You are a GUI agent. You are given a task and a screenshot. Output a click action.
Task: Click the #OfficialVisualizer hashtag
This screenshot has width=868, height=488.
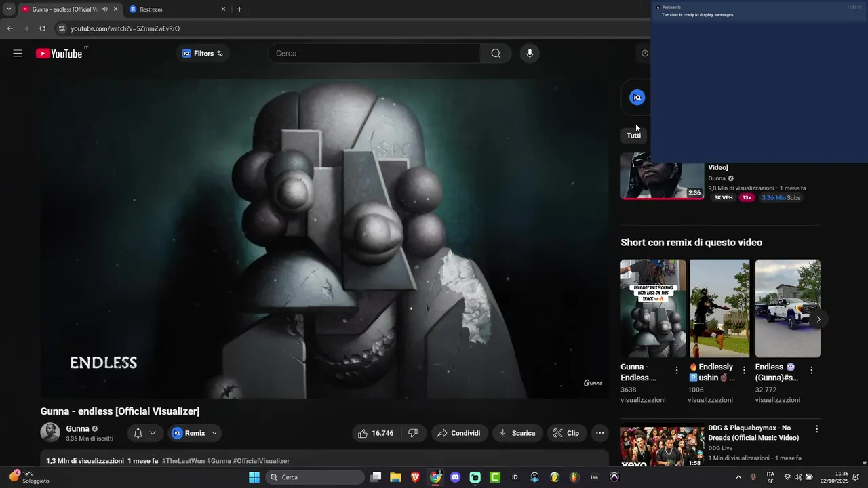tap(261, 461)
